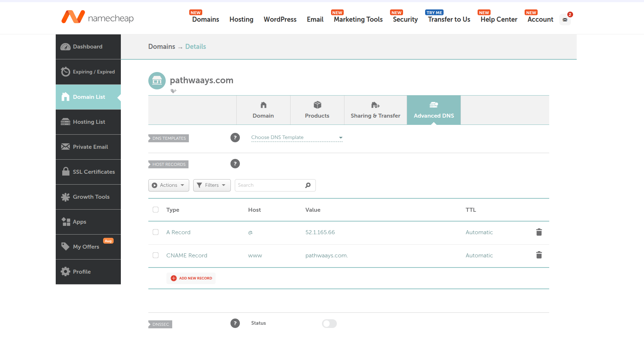Open the Domains top menu
Viewport: 644px width, 337px height.
[x=206, y=20]
